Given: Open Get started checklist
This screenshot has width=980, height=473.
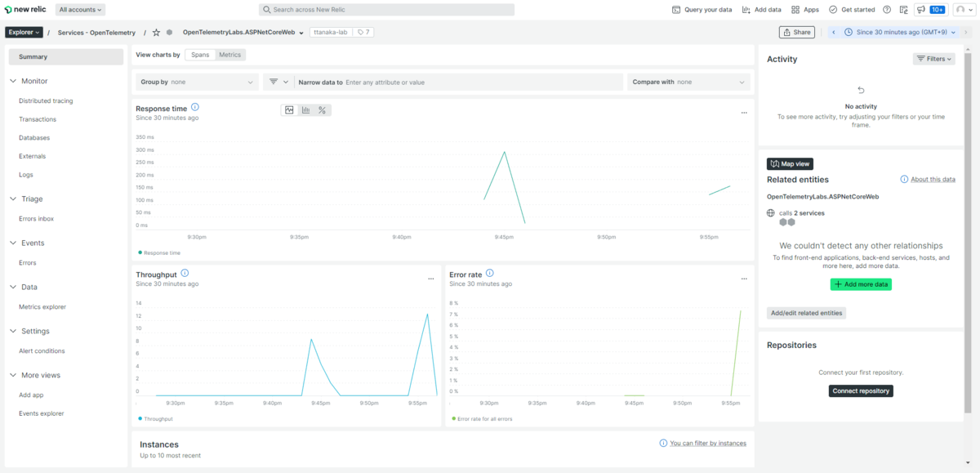Looking at the screenshot, I should coord(851,10).
